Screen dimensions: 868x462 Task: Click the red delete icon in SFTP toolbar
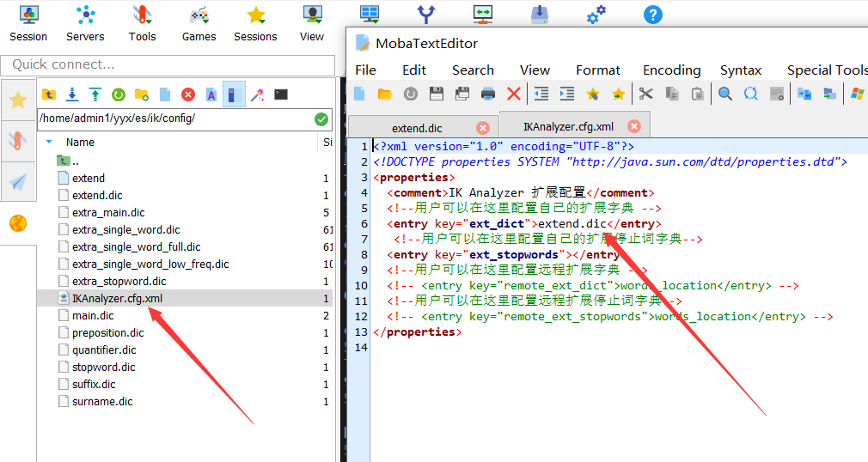point(188,94)
